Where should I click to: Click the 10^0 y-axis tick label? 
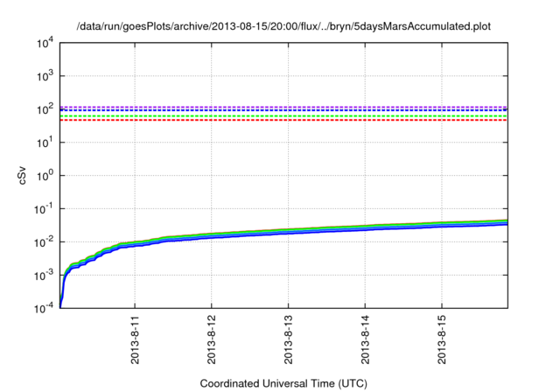click(x=45, y=176)
